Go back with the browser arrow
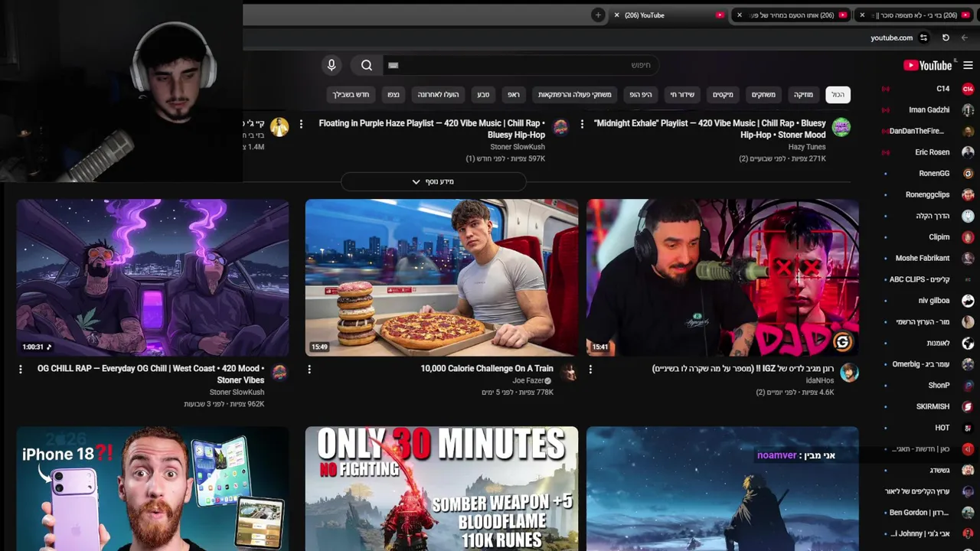 coord(965,37)
